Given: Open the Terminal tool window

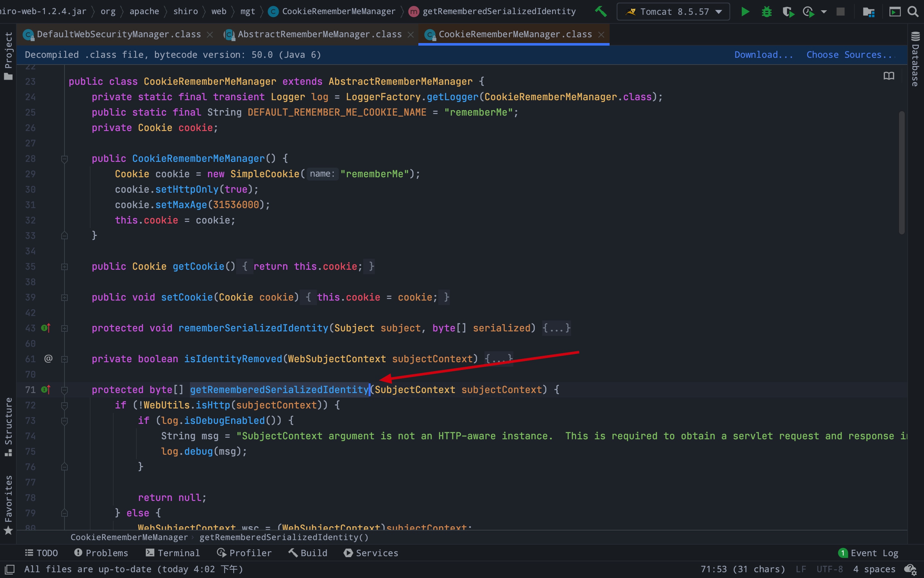Looking at the screenshot, I should coord(173,553).
